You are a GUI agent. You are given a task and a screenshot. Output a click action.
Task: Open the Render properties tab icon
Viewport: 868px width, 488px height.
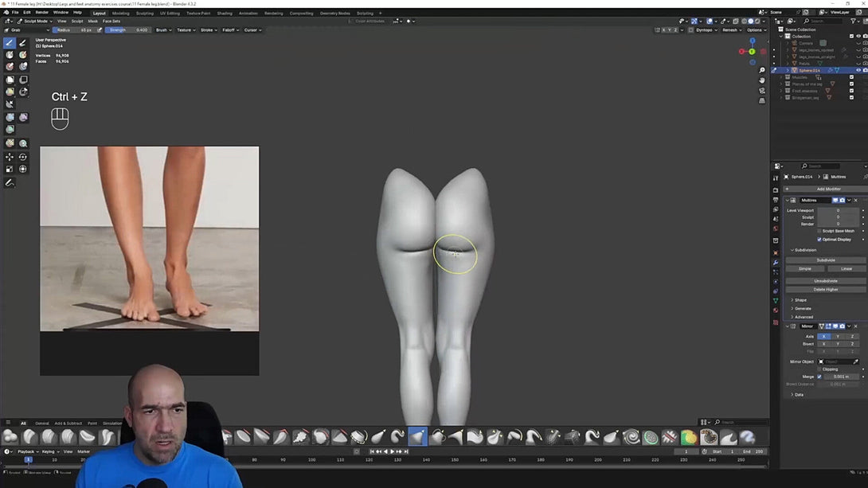point(776,190)
